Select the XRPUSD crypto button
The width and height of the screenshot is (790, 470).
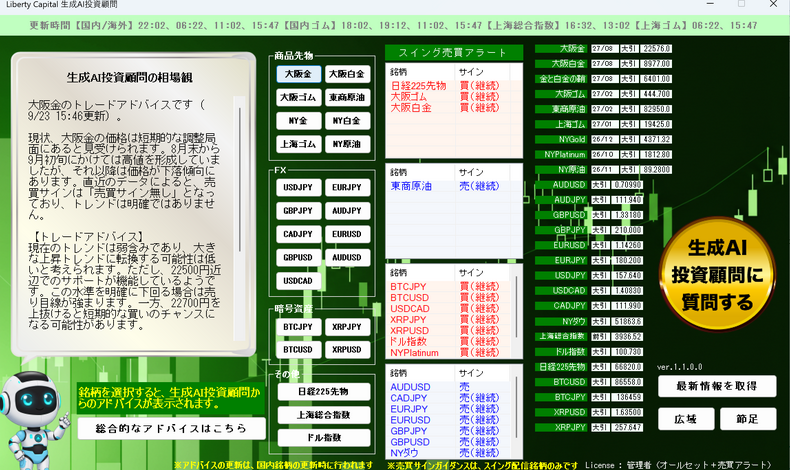[347, 350]
